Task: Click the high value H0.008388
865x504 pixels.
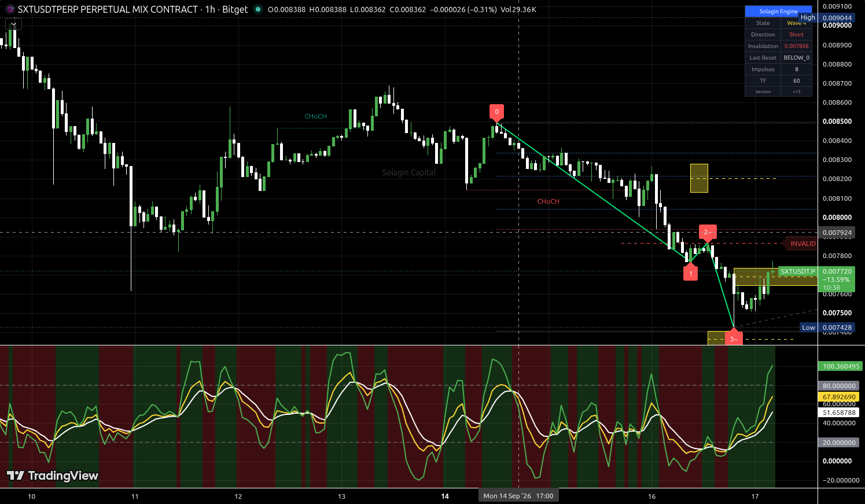Action: point(327,10)
